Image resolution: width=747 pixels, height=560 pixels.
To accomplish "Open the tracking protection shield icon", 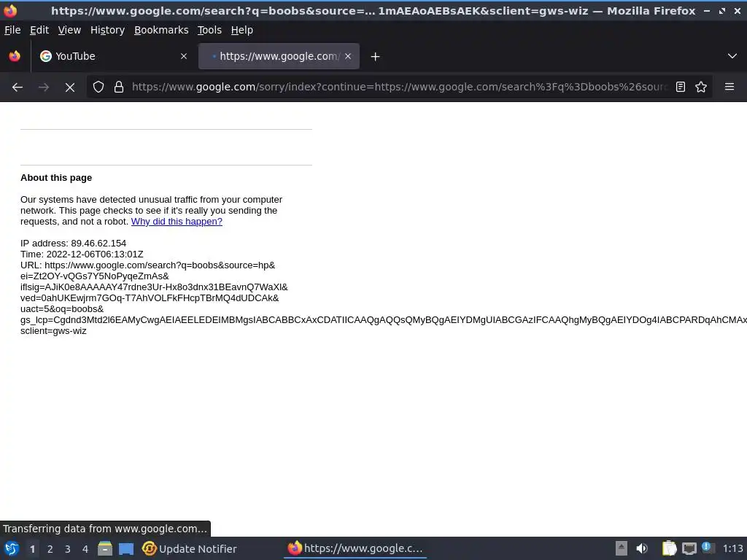I will click(x=98, y=87).
